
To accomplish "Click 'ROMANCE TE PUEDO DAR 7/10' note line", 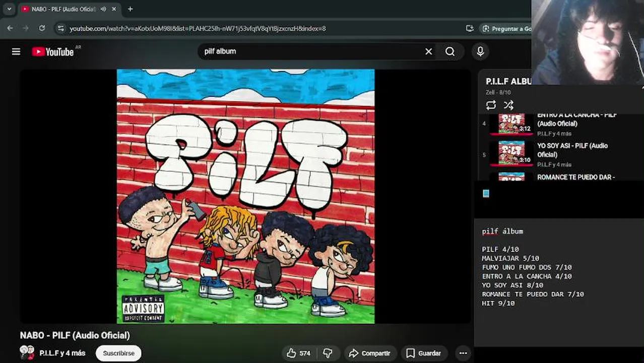I will pos(533,294).
